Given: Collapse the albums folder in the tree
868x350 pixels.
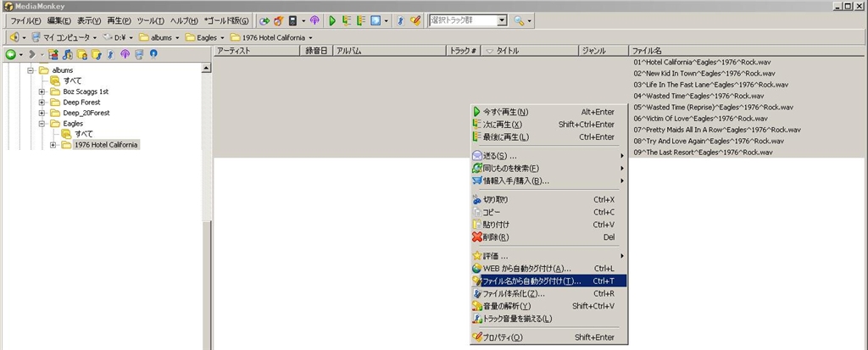Looking at the screenshot, I should [x=31, y=70].
